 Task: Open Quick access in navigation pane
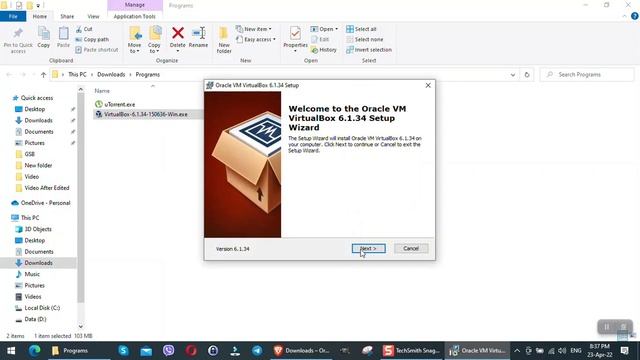coord(37,98)
